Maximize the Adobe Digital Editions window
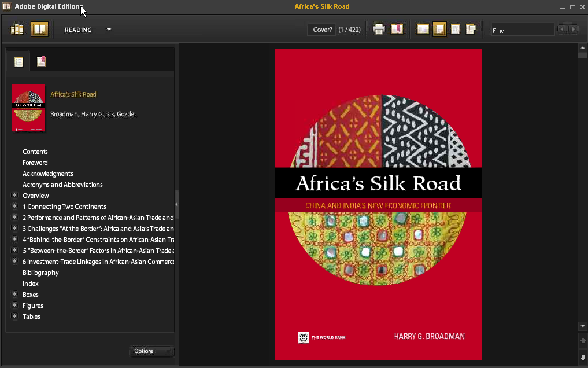This screenshot has width=588, height=368. coord(572,7)
